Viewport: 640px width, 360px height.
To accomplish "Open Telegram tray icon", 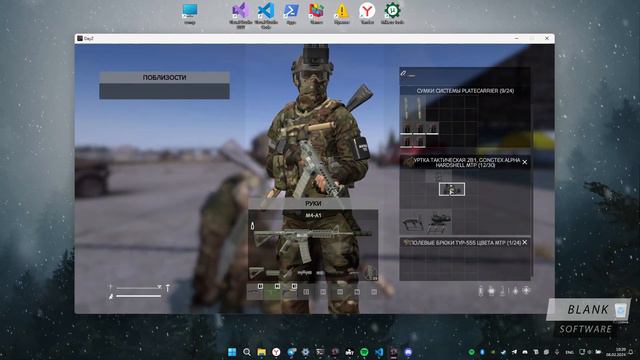I will coord(514,352).
